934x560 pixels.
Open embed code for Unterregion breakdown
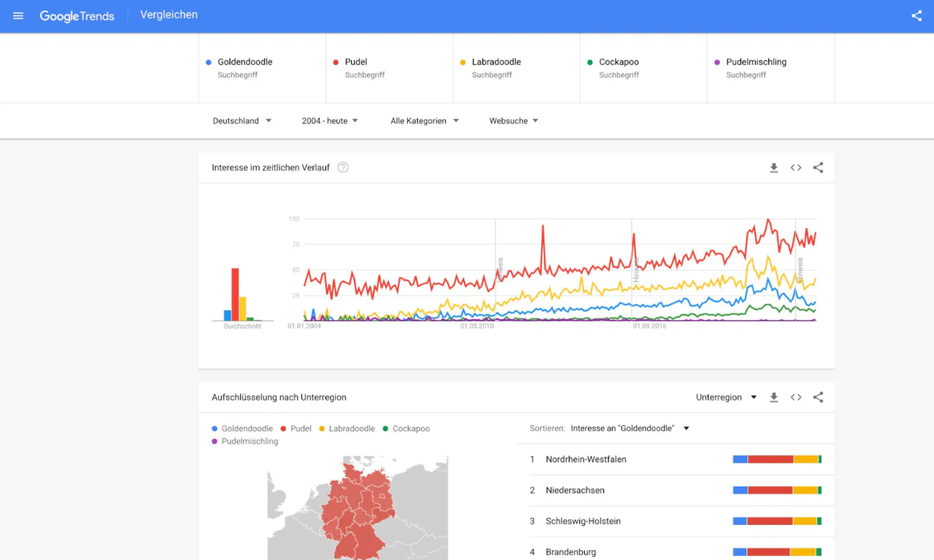[796, 397]
